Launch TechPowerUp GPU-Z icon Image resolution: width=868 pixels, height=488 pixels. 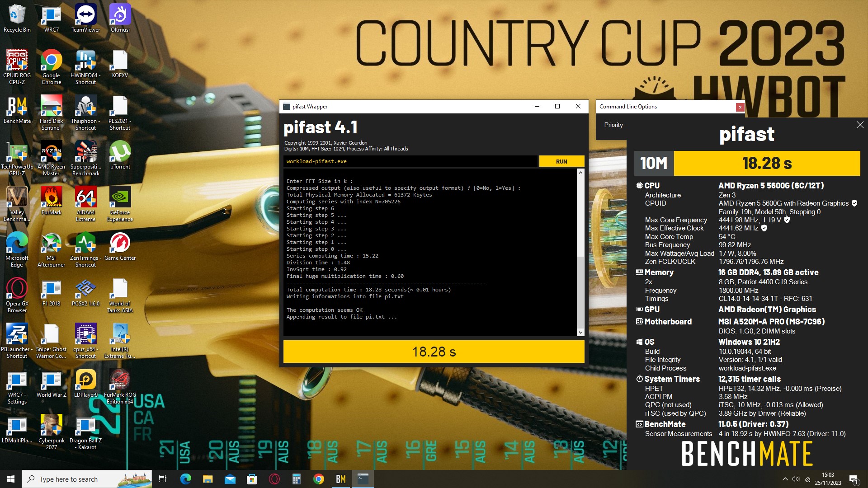17,158
